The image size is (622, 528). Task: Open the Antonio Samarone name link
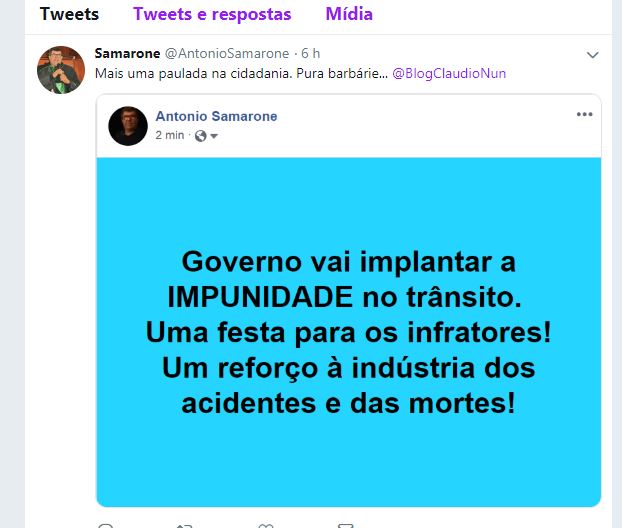point(216,116)
